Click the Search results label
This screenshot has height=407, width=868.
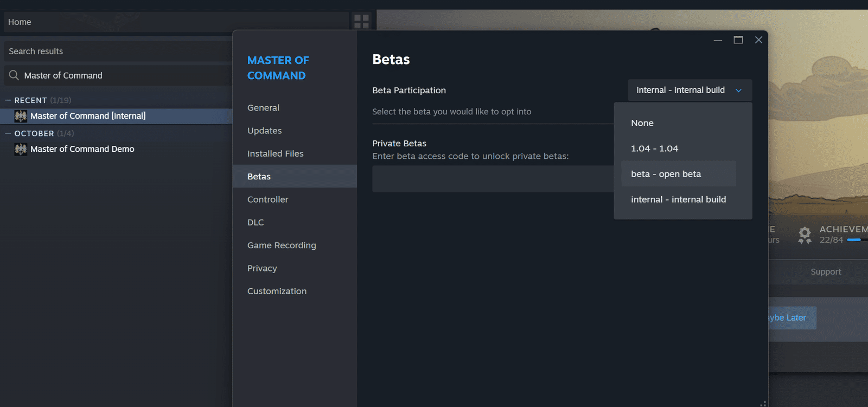(x=36, y=51)
